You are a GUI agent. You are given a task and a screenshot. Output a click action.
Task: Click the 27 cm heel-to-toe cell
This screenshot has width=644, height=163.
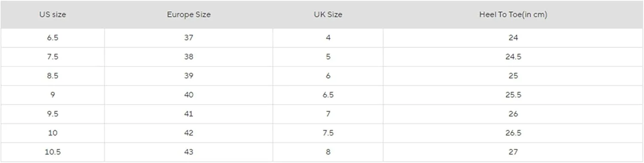pos(513,152)
